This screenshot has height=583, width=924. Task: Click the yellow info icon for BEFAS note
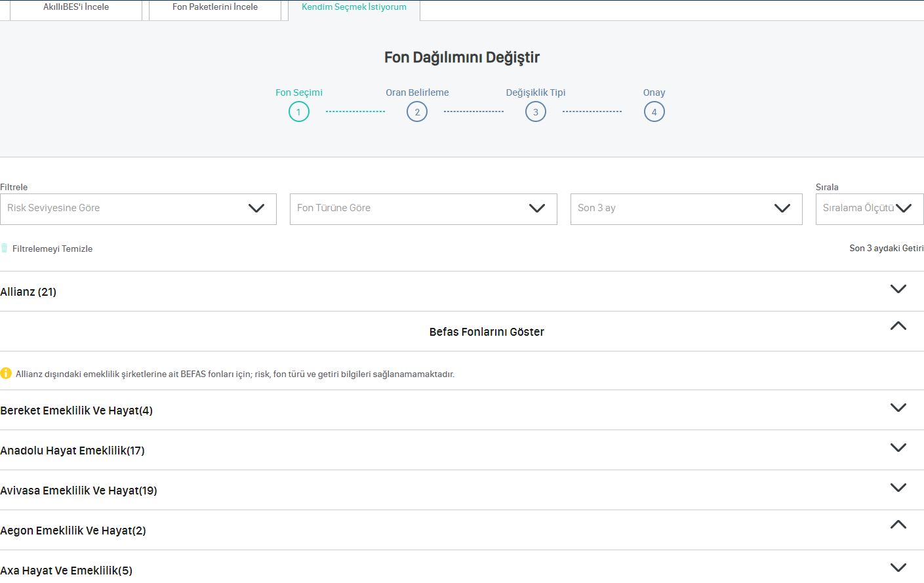(6, 373)
